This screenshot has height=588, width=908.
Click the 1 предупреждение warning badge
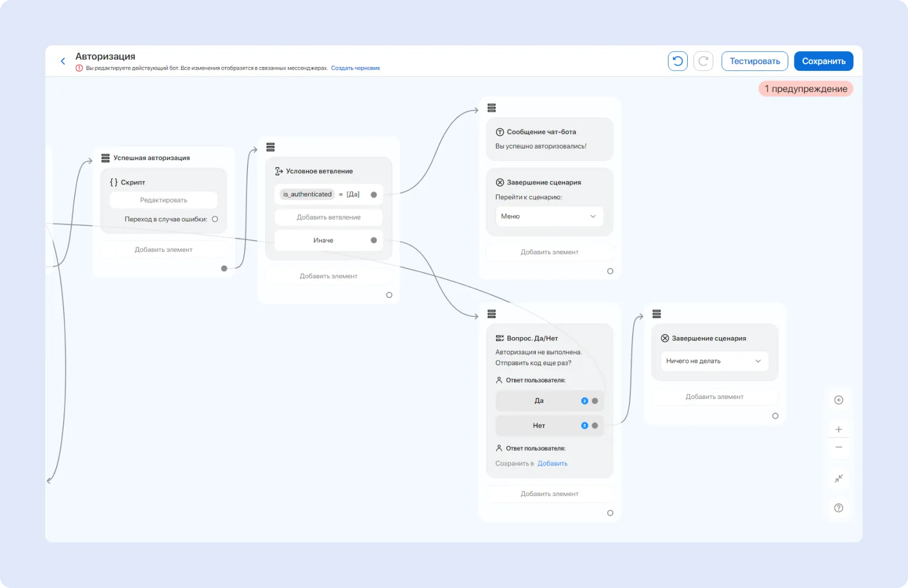click(805, 89)
